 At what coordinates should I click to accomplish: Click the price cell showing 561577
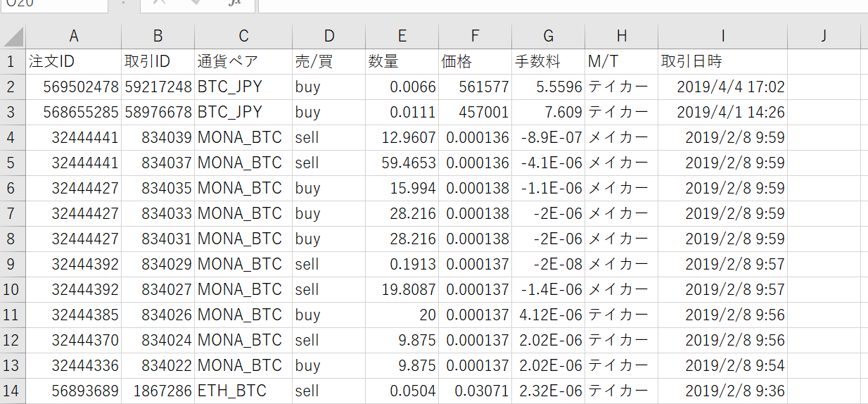[x=475, y=87]
